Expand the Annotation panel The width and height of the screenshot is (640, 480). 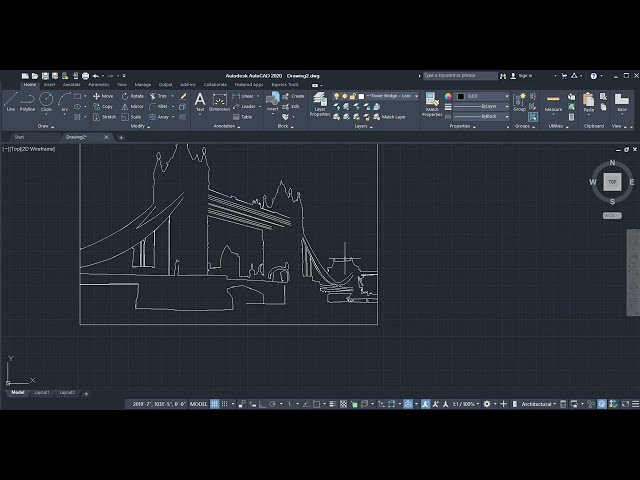[227, 127]
